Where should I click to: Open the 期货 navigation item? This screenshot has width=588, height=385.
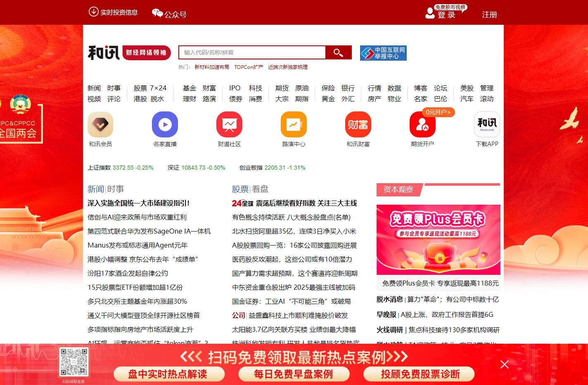(x=282, y=88)
